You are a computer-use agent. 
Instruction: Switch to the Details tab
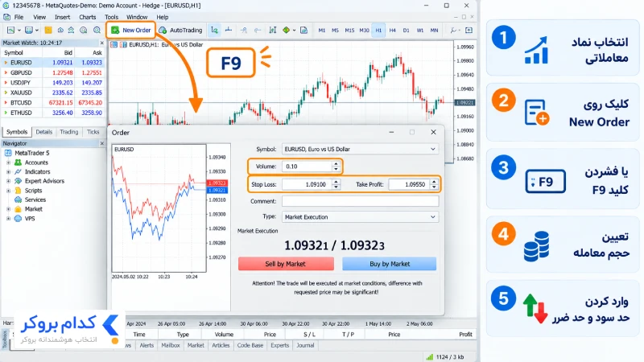point(44,132)
